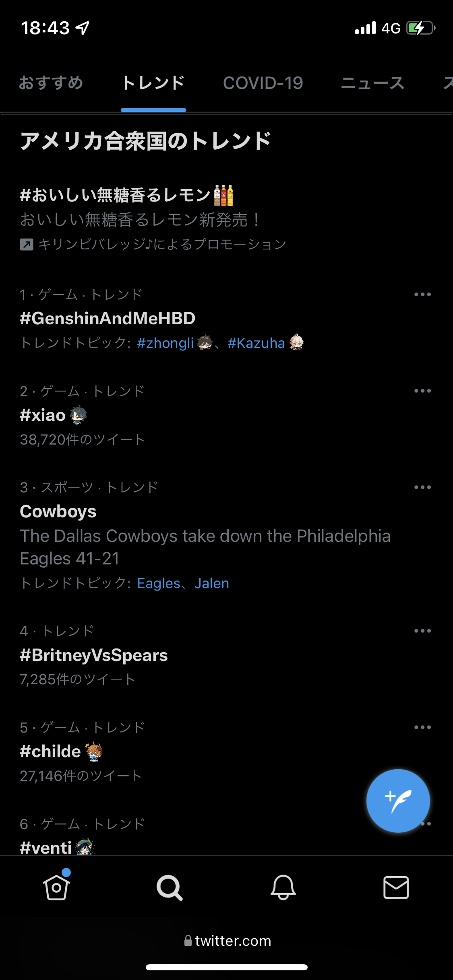Image resolution: width=453 pixels, height=980 pixels.
Task: Tap the twitter.com address bar
Action: tap(228, 941)
